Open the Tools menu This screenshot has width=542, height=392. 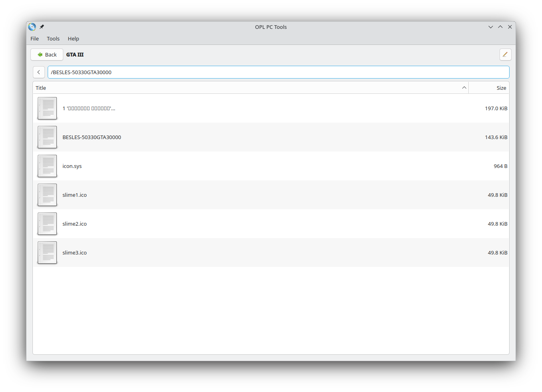[x=53, y=38]
